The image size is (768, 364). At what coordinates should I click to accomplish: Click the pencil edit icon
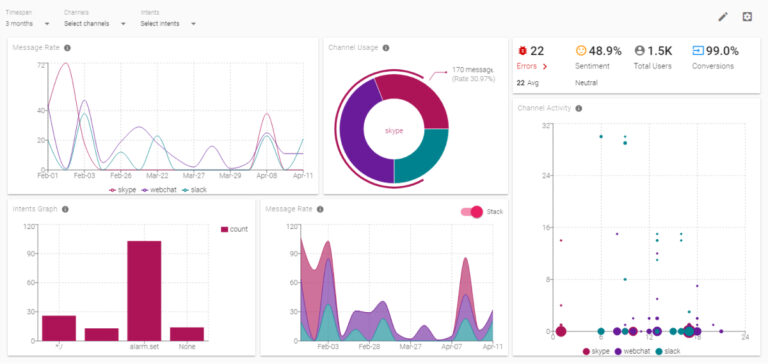723,17
